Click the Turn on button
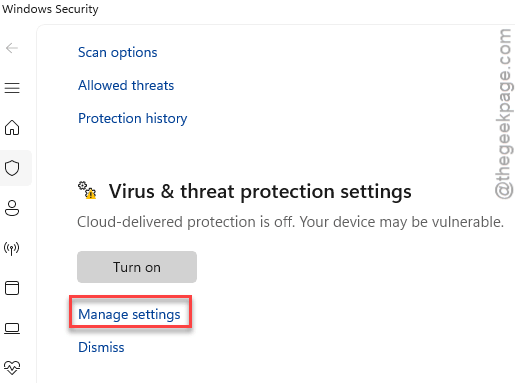The height and width of the screenshot is (383, 515). [x=137, y=267]
